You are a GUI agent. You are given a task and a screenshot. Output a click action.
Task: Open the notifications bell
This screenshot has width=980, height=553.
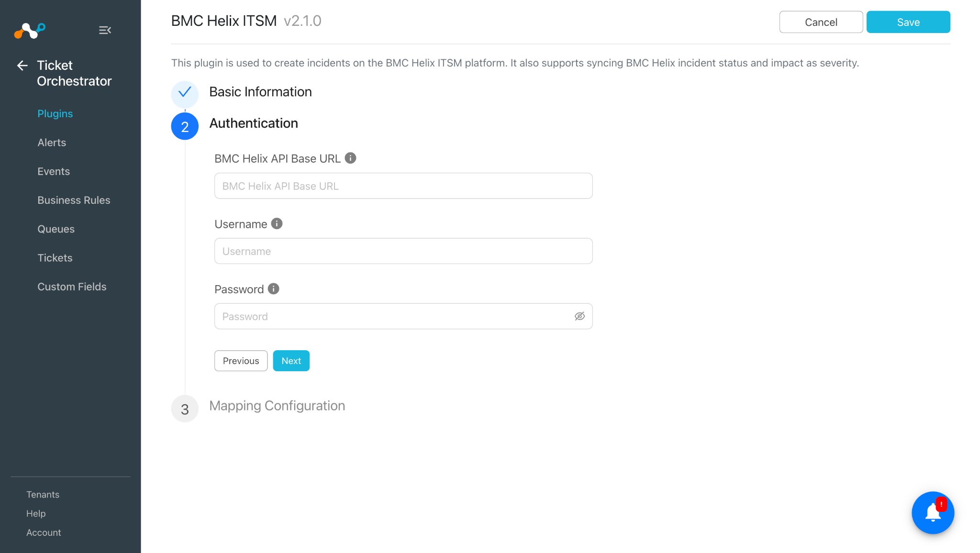click(933, 512)
